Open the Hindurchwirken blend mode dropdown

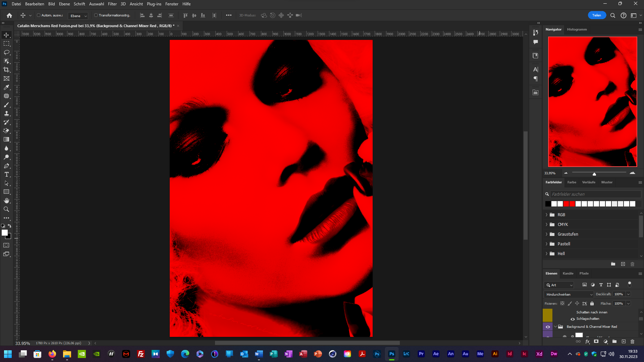coord(569,294)
